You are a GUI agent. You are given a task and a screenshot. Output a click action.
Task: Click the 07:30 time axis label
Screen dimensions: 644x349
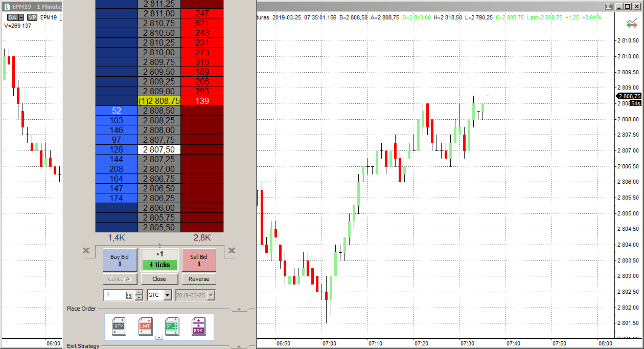tap(467, 343)
